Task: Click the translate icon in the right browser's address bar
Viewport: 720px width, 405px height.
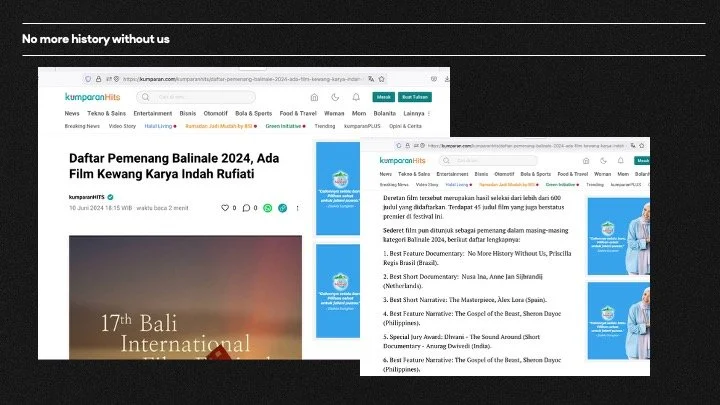Action: [x=633, y=146]
